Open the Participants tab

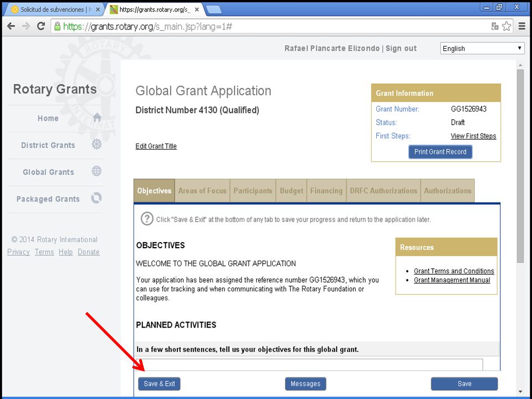coord(253,191)
